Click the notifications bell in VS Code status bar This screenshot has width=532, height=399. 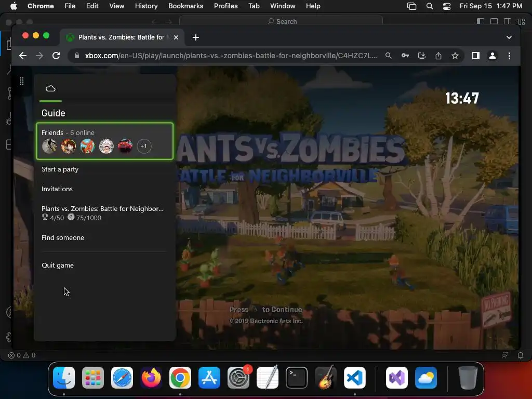pyautogui.click(x=521, y=355)
